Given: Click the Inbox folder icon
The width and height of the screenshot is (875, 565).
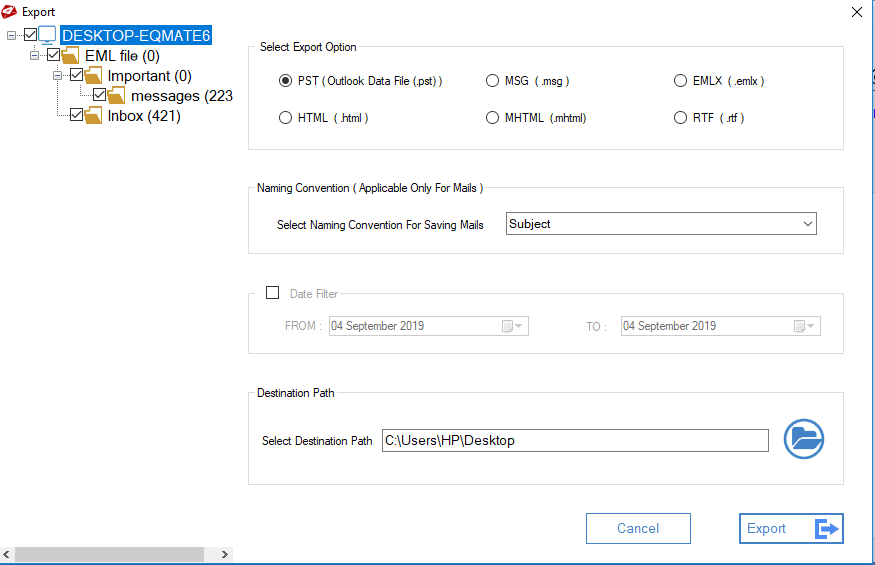Looking at the screenshot, I should click(93, 116).
